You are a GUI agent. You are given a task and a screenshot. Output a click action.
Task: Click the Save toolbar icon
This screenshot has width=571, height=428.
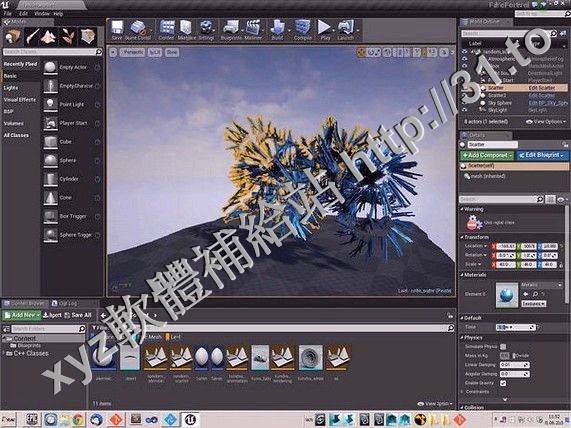(x=117, y=28)
